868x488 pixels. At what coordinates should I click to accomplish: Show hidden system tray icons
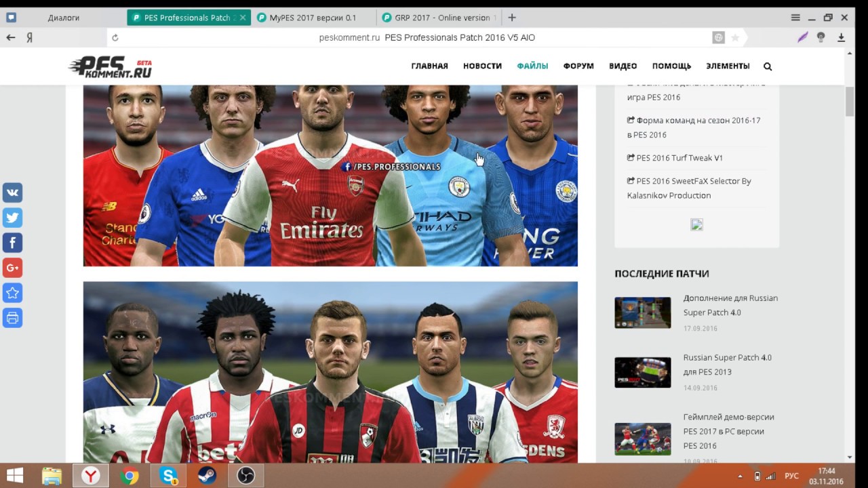coord(741,476)
